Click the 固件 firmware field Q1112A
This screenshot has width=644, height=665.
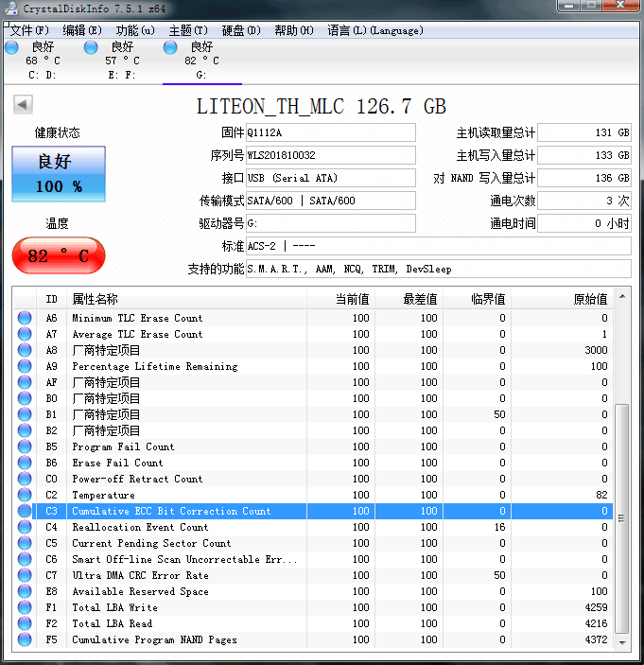(331, 132)
